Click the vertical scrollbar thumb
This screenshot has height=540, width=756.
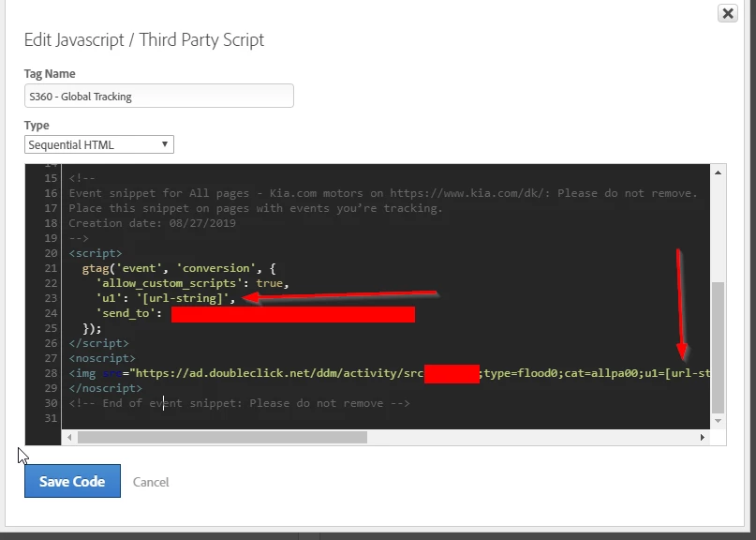[718, 348]
